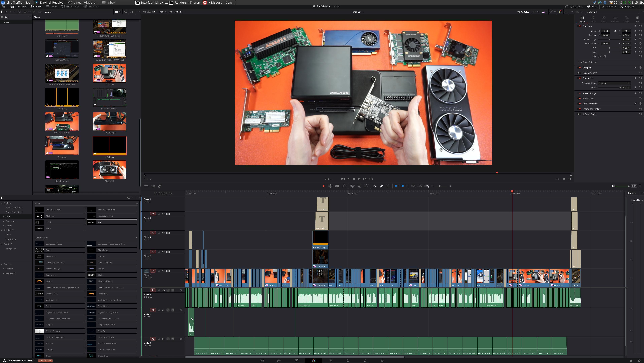Image resolution: width=644 pixels, height=363 pixels.
Task: Collapse the Fusion Titles section
Action: click(x=137, y=238)
